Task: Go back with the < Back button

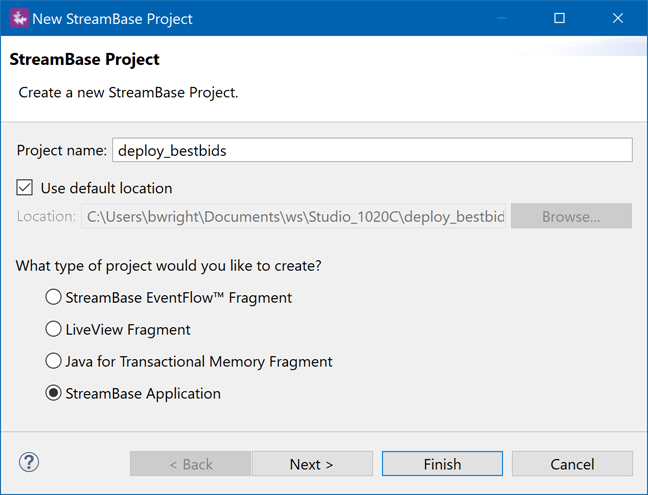Action: [189, 464]
